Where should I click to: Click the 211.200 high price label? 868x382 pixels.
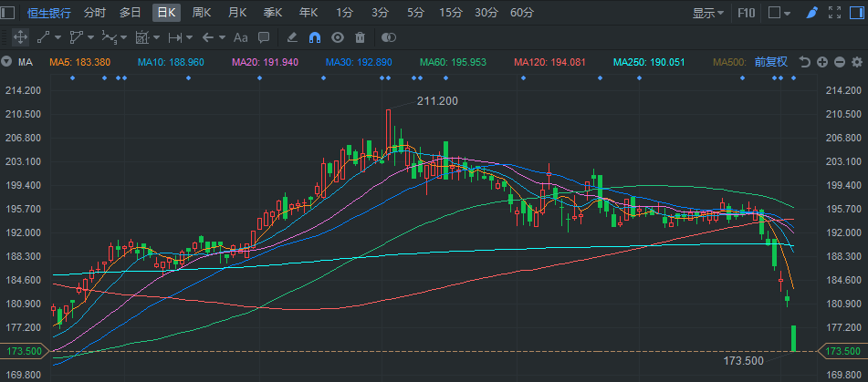(x=437, y=101)
